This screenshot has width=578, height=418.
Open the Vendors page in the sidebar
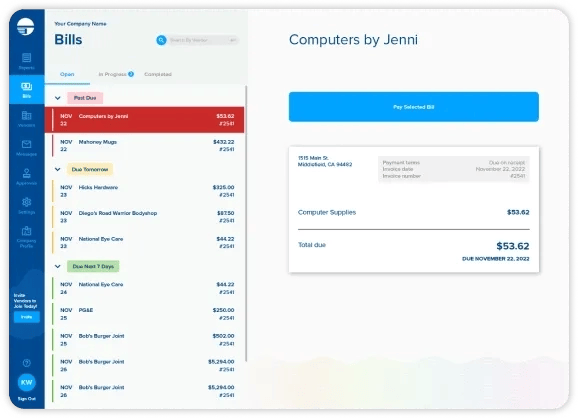coord(27,119)
